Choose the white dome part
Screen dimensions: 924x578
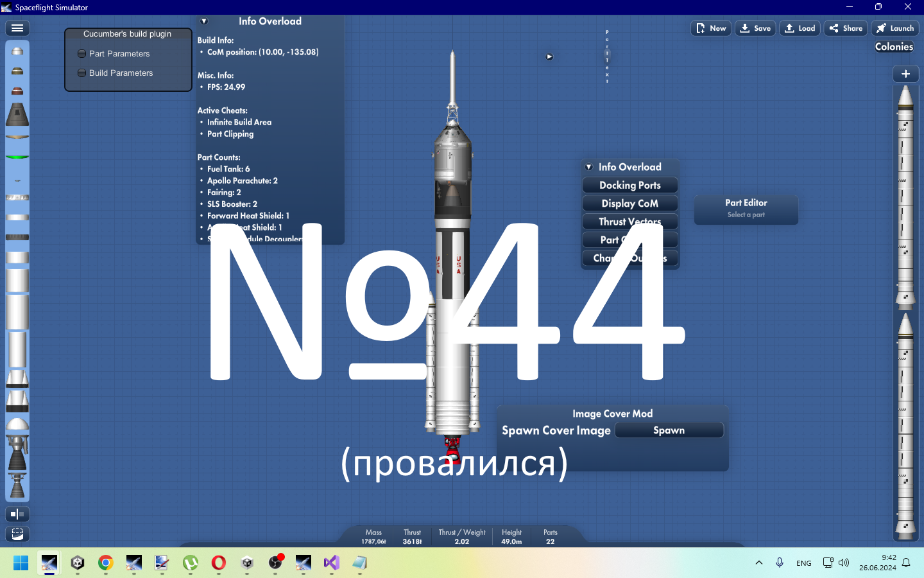[17, 424]
